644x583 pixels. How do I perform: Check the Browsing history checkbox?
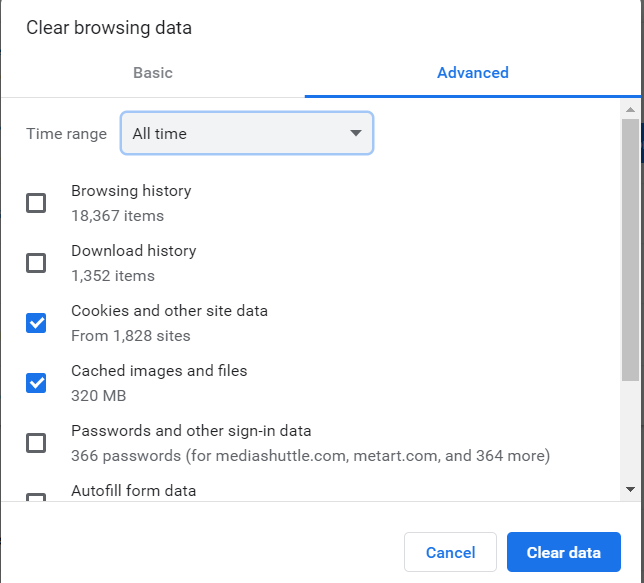[x=36, y=203]
